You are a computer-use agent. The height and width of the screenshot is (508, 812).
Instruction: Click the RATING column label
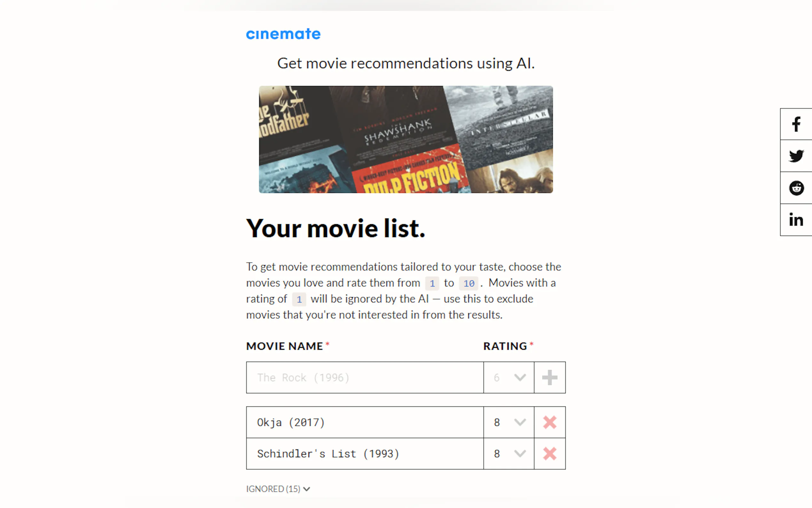click(505, 346)
